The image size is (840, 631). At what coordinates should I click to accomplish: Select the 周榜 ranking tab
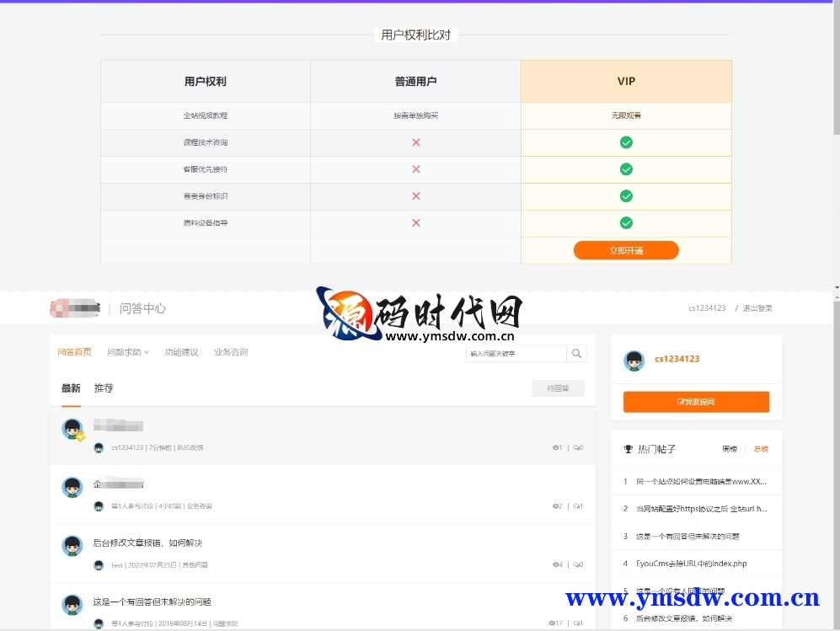tap(730, 449)
